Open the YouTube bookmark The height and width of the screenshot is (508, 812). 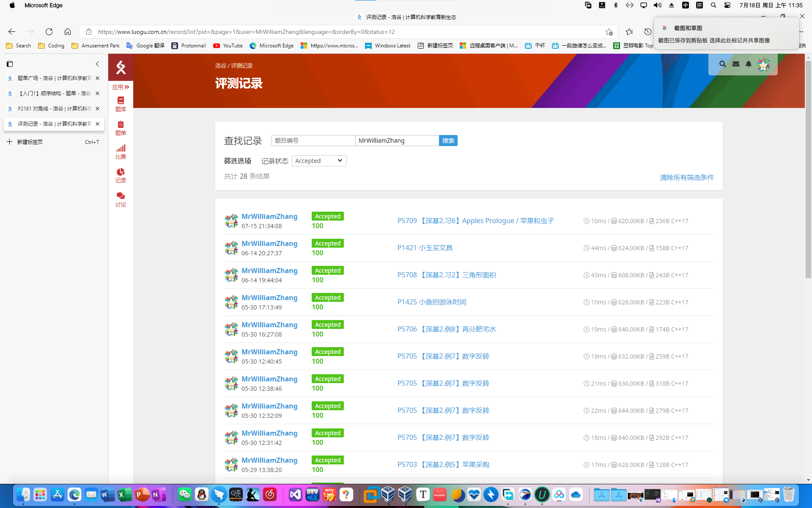click(228, 46)
